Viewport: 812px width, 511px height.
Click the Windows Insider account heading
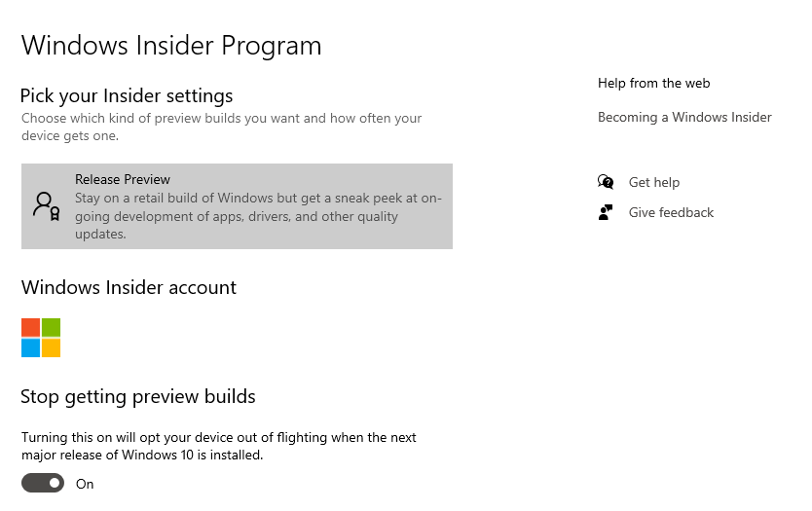click(129, 287)
